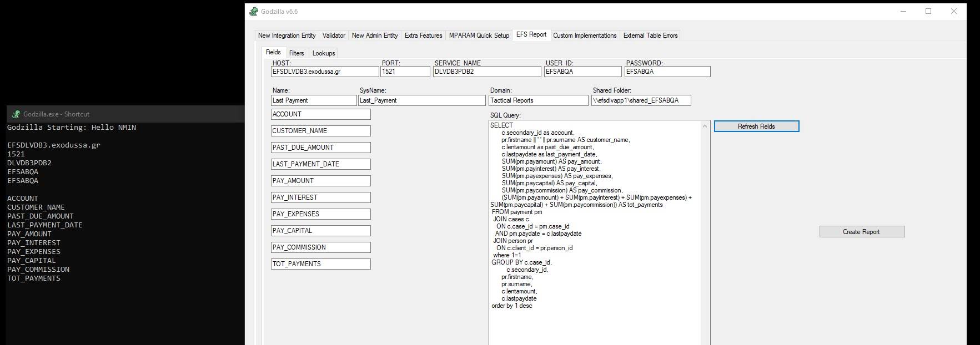
Task: Switch to the New Integration Entity tab
Action: 287,35
